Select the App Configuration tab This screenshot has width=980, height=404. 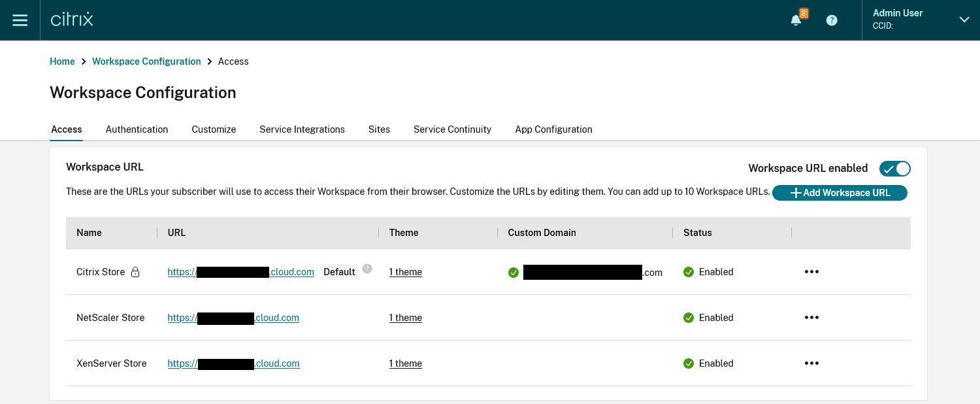coord(553,129)
